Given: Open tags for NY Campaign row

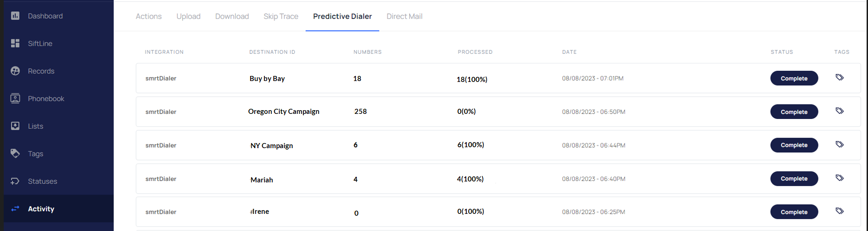Looking at the screenshot, I should pos(840,144).
